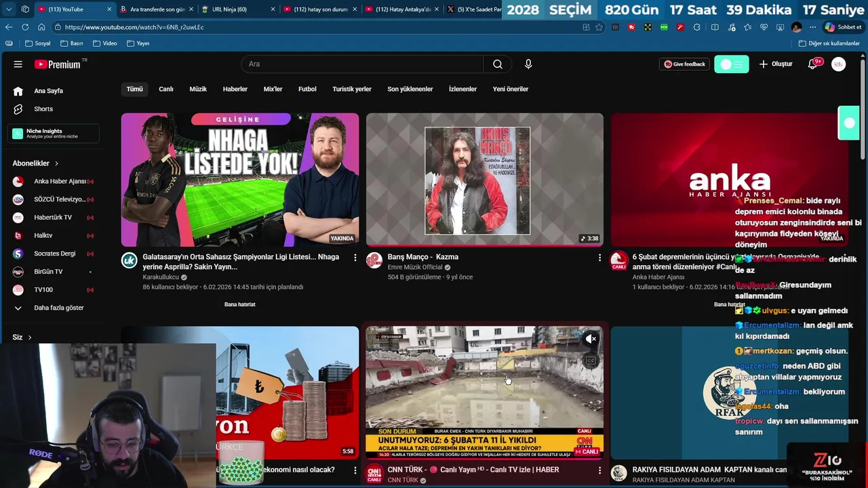Switch to the hatay son durum tab
The width and height of the screenshot is (868, 488).
tap(319, 9)
